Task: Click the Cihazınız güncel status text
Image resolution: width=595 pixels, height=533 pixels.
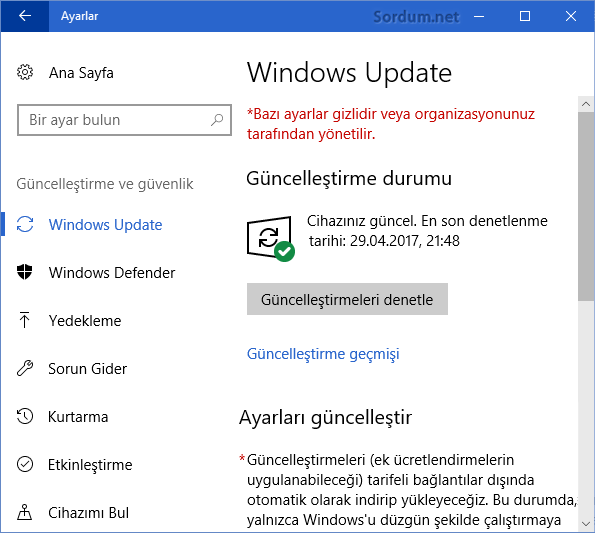Action: click(x=427, y=231)
